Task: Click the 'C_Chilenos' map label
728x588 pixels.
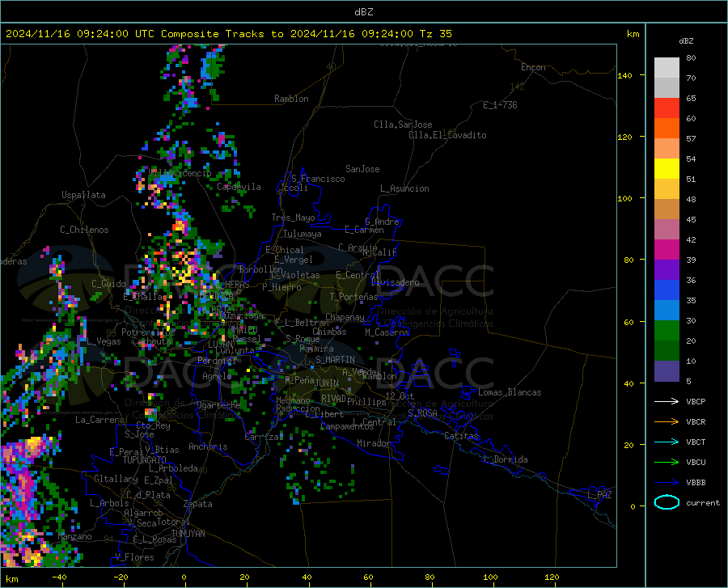Action: [x=84, y=230]
